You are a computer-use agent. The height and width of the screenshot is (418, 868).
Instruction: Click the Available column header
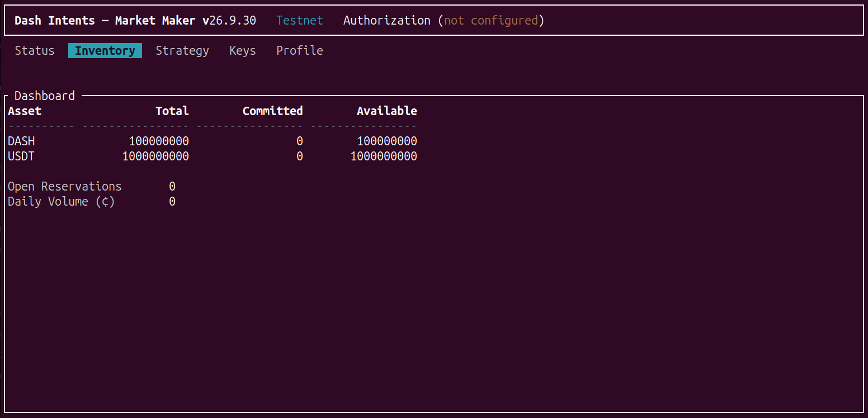coord(387,111)
